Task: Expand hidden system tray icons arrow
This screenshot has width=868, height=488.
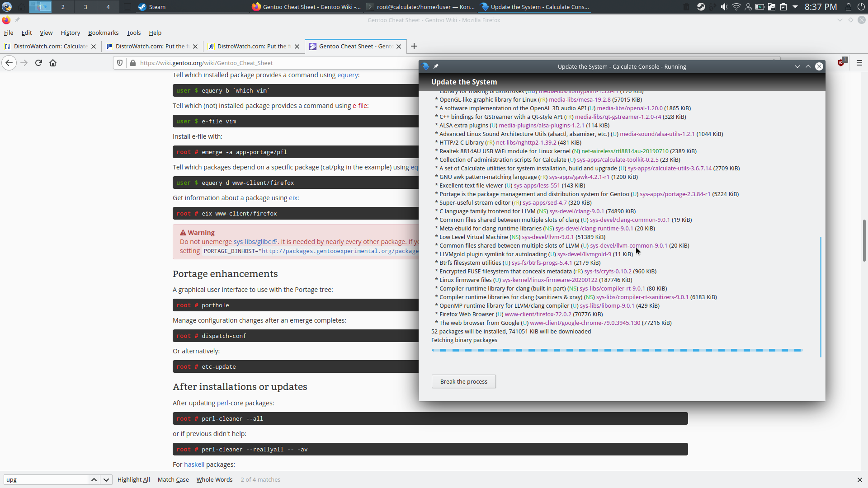Action: coord(795,7)
